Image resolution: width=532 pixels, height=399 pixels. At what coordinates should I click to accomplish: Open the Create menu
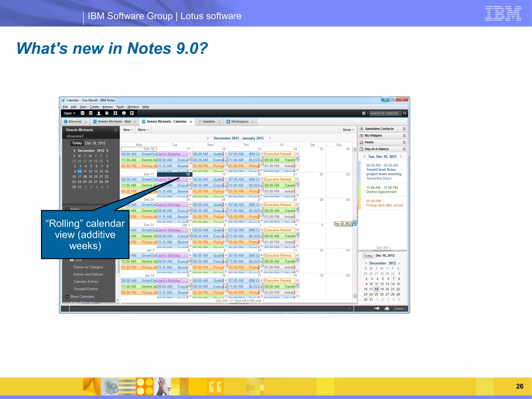coord(94,107)
